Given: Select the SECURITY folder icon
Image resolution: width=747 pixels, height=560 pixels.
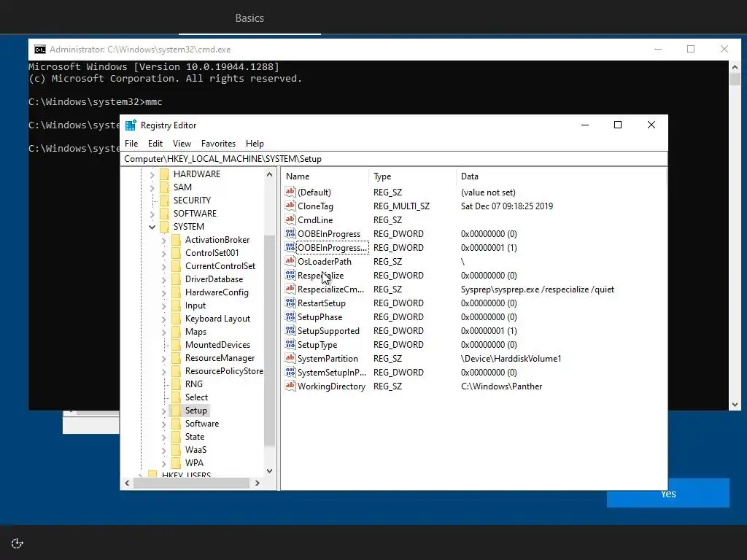Looking at the screenshot, I should click(164, 201).
